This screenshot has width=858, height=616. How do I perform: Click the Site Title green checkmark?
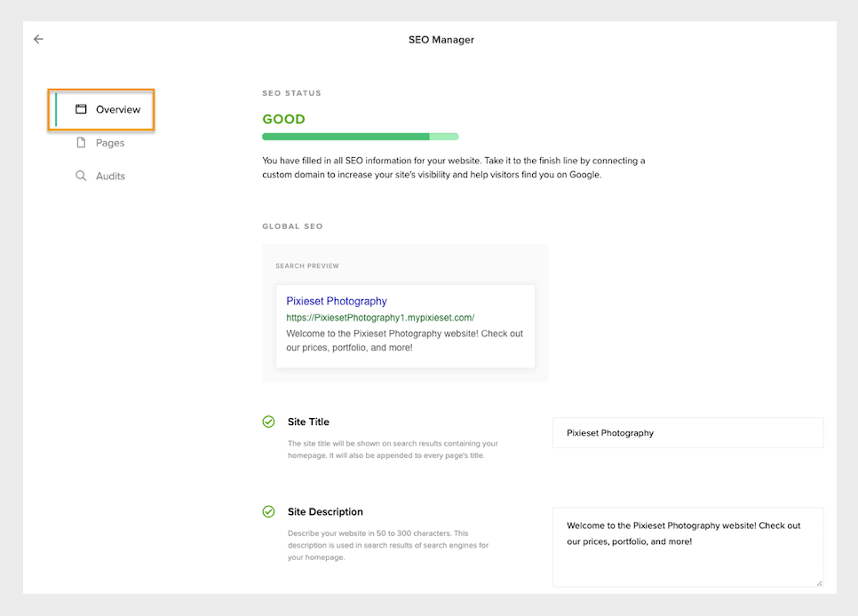(268, 422)
